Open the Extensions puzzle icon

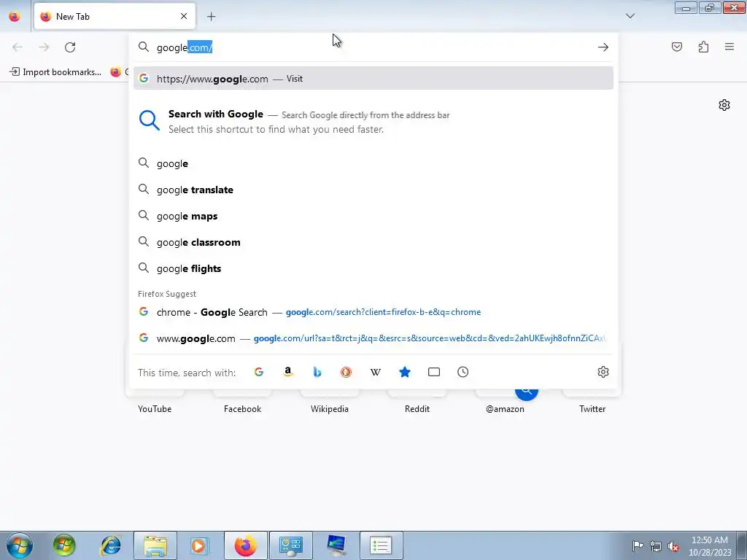703,47
